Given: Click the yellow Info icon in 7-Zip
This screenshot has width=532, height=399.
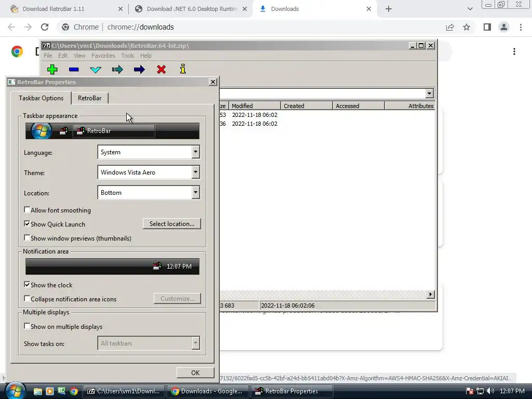Looking at the screenshot, I should [x=183, y=69].
